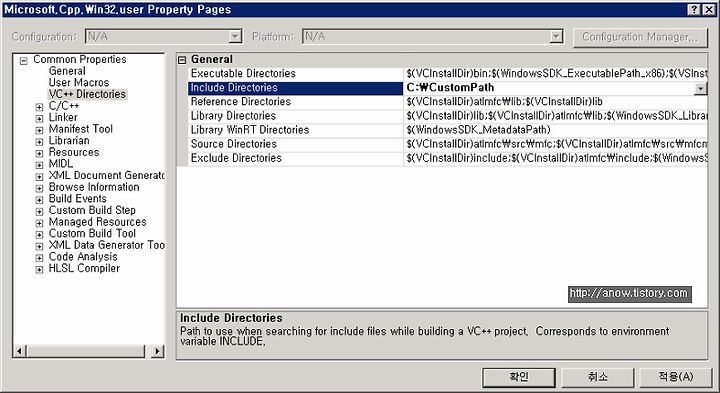The image size is (720, 393).
Task: Select the Exclude Directories property row
Action: pos(448,158)
